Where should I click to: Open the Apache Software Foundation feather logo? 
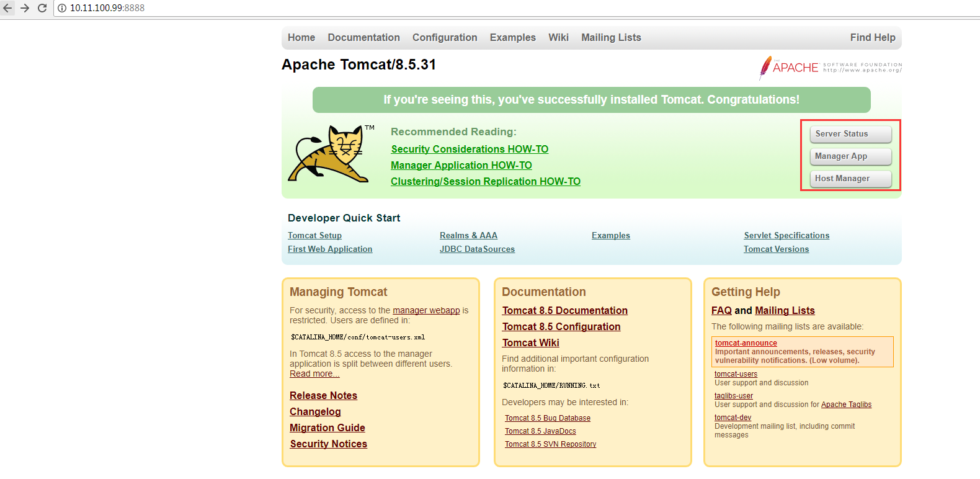(831, 68)
